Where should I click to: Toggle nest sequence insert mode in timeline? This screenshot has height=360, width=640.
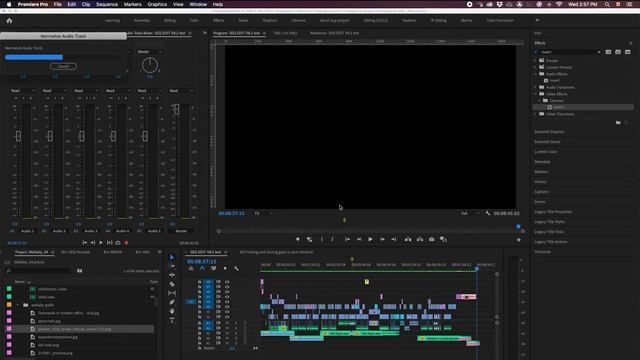pos(191,268)
